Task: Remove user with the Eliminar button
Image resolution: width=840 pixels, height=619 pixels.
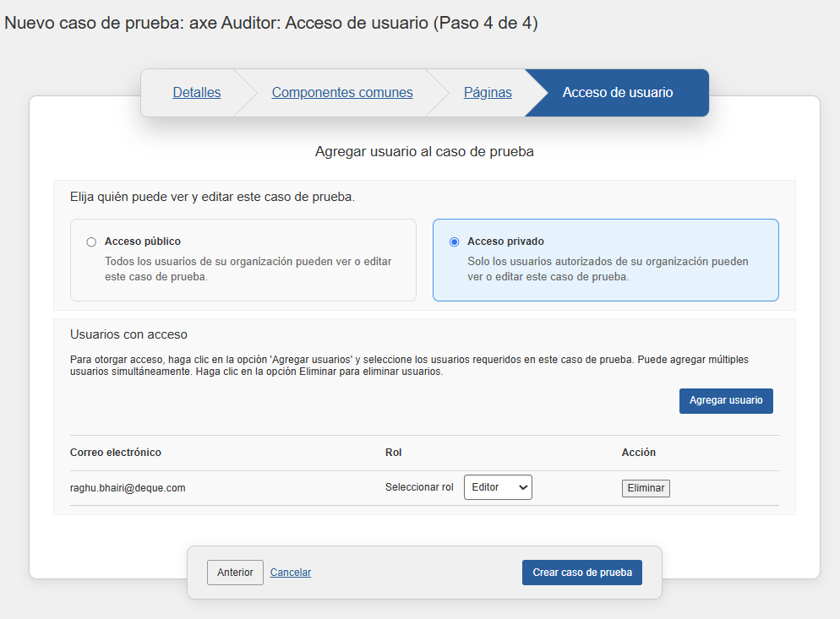Action: coord(646,488)
